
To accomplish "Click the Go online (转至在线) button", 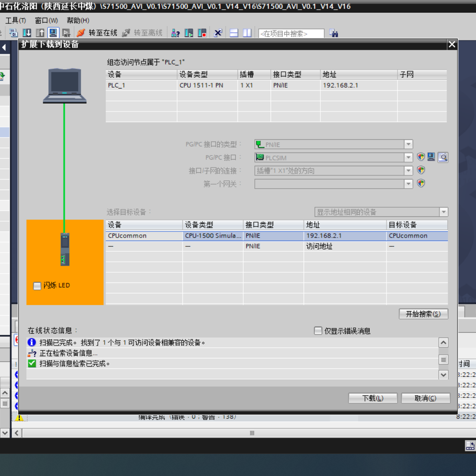I will coord(97,33).
